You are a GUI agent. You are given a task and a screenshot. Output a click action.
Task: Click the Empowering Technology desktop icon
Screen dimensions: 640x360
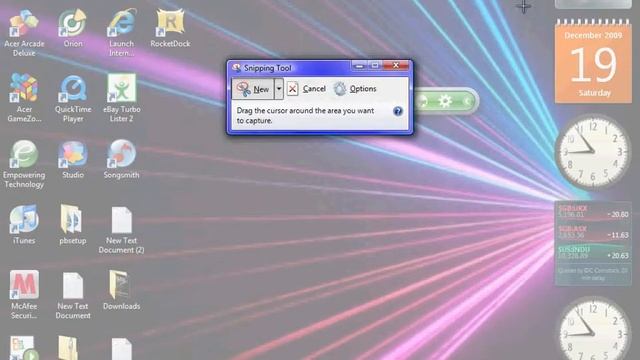(24, 164)
